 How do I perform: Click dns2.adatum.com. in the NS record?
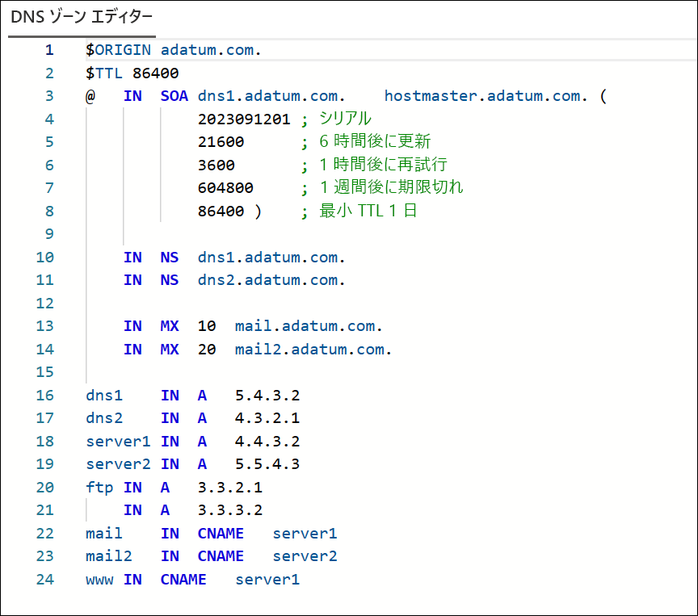tap(271, 280)
